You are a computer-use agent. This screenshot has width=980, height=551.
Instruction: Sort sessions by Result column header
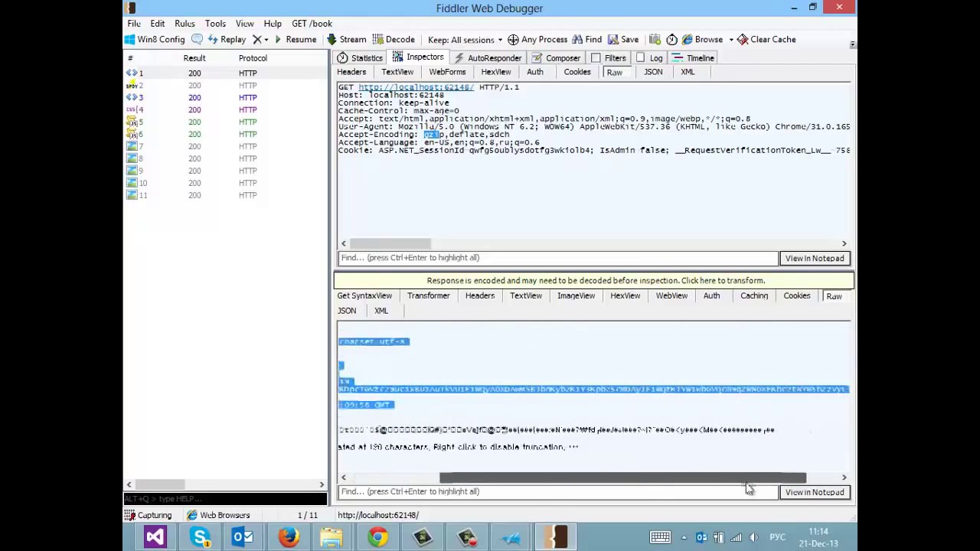tap(194, 58)
